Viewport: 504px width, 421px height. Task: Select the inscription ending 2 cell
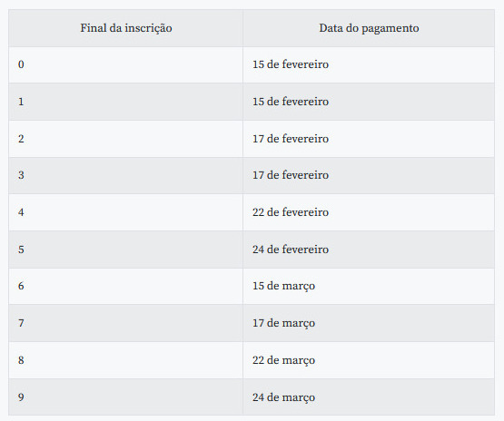click(125, 139)
